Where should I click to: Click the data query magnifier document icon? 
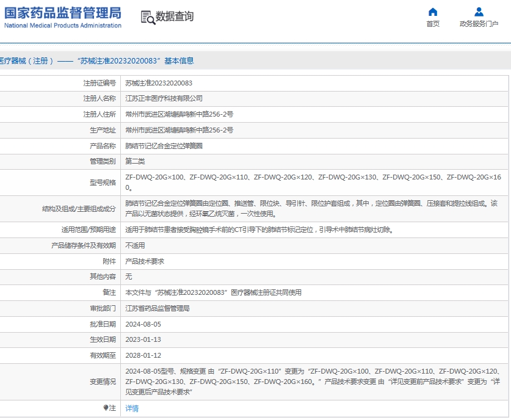tap(148, 18)
